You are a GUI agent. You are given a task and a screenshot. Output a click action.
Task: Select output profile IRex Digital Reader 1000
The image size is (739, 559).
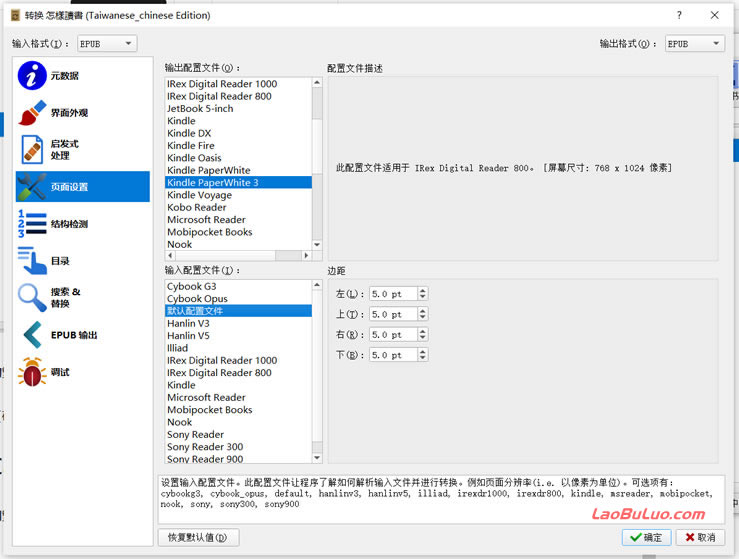[238, 83]
